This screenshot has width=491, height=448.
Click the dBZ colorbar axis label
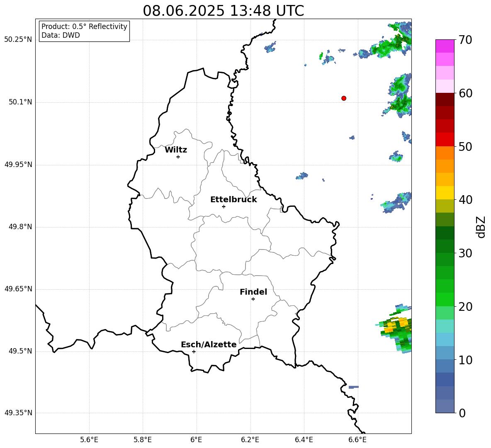(x=481, y=227)
